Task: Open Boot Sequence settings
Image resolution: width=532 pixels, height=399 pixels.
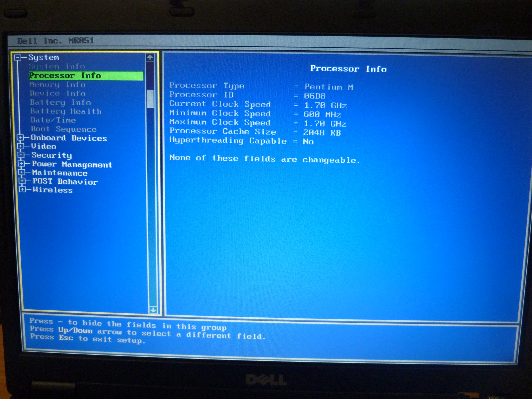Action: tap(64, 129)
